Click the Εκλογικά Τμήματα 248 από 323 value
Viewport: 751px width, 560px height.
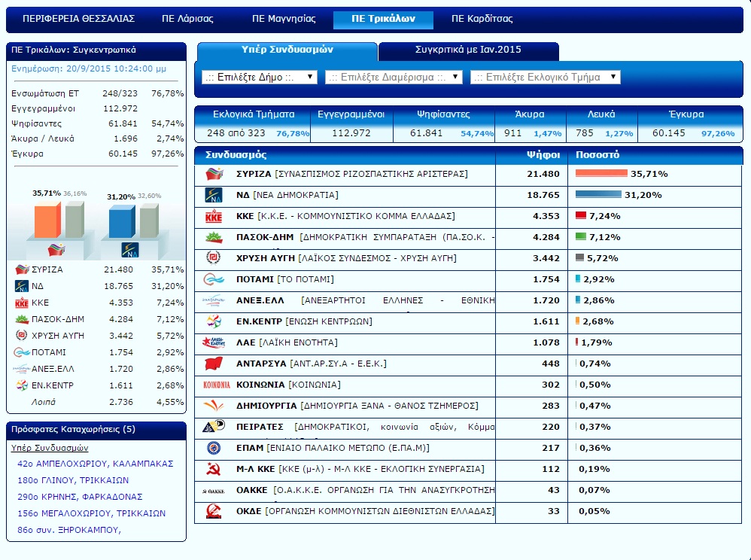236,132
